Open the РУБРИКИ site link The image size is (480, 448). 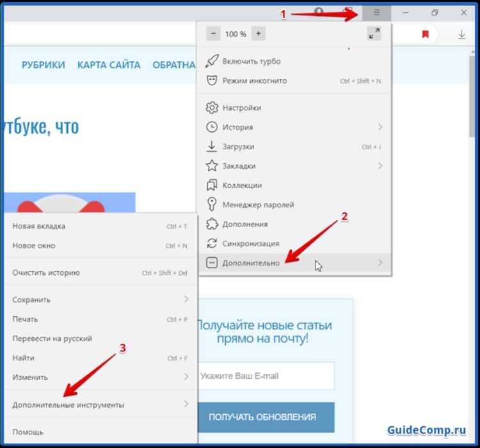(x=44, y=65)
